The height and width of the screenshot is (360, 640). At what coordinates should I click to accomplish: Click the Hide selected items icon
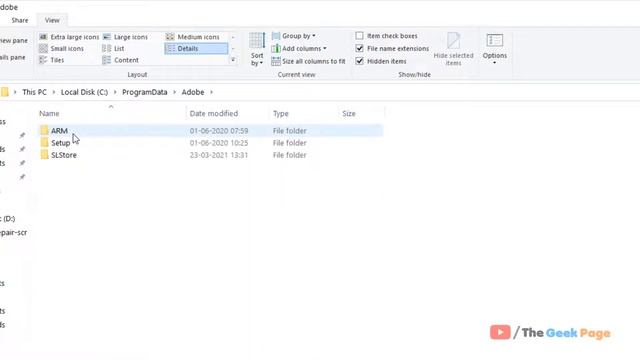pos(453,40)
